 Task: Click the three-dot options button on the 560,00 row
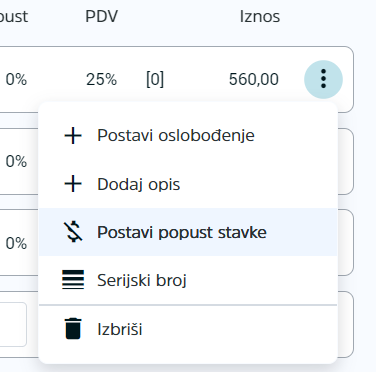click(x=323, y=79)
